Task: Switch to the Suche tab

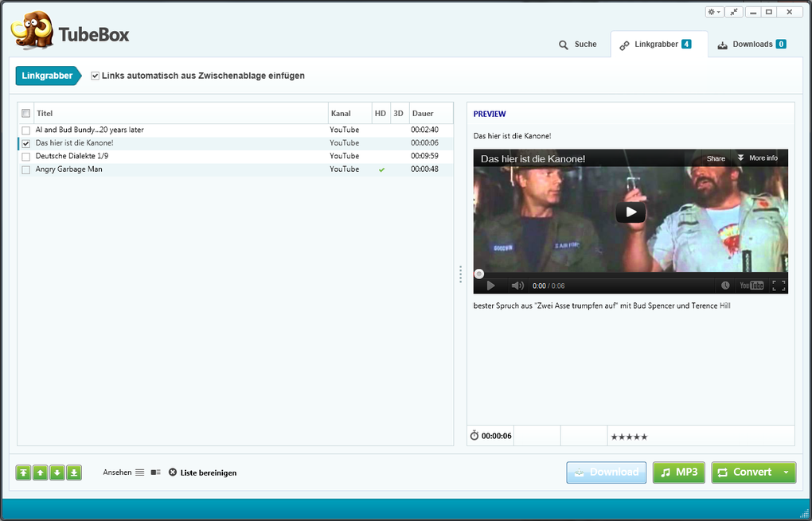Action: tap(578, 45)
